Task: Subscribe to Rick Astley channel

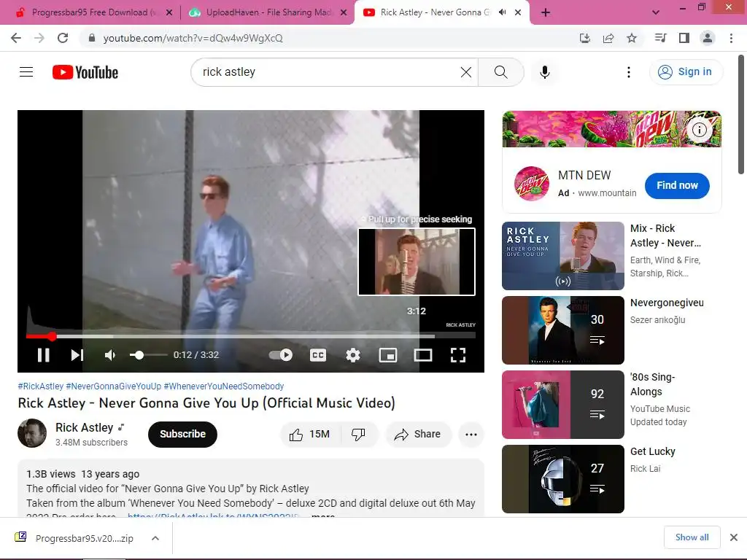Action: [x=182, y=434]
